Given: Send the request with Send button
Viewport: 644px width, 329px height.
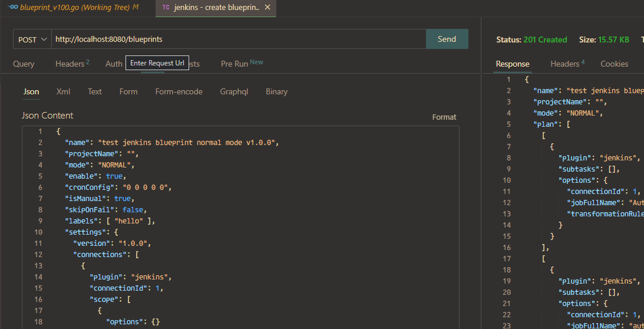Looking at the screenshot, I should tap(447, 39).
